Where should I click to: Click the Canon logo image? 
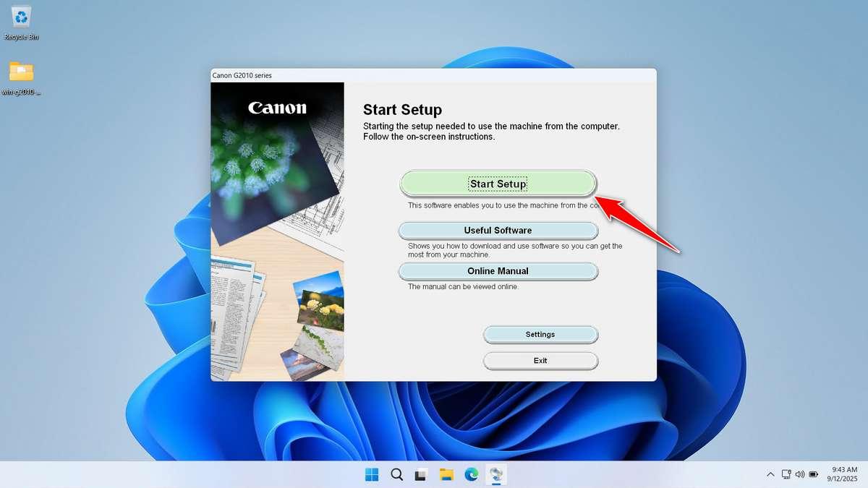pos(277,108)
